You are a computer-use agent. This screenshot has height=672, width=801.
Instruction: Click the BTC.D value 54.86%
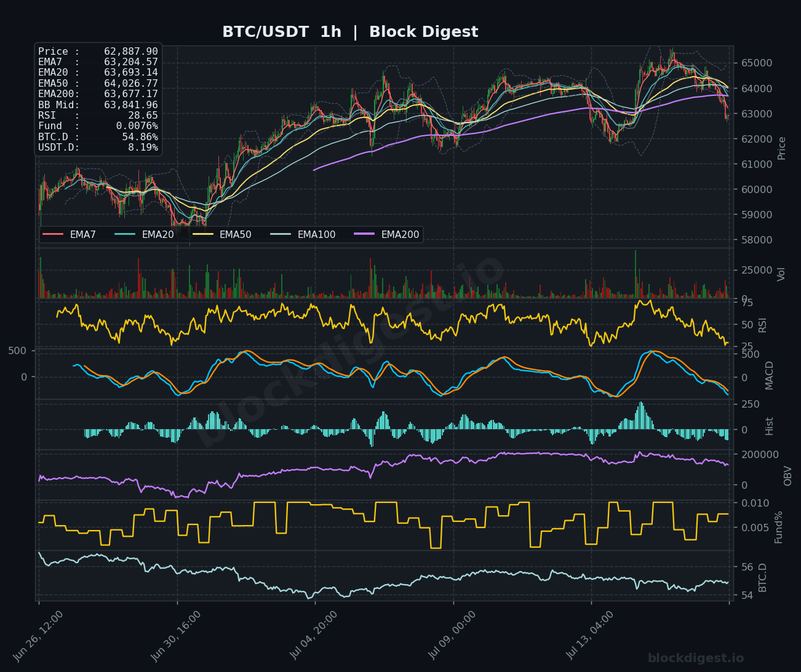coord(140,137)
